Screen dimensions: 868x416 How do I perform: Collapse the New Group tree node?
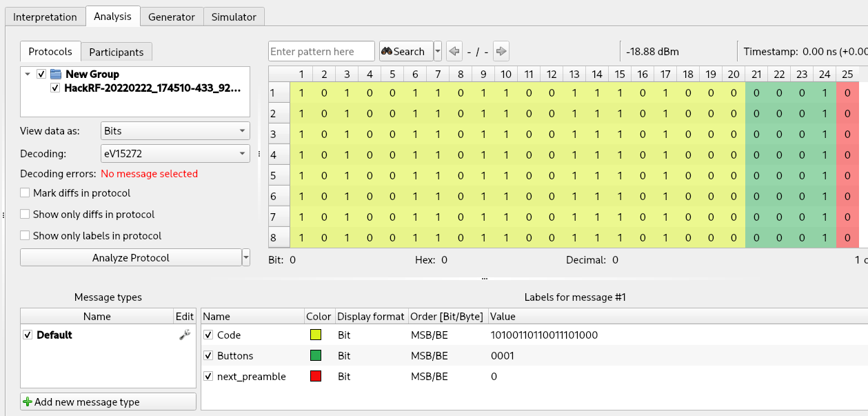27,74
